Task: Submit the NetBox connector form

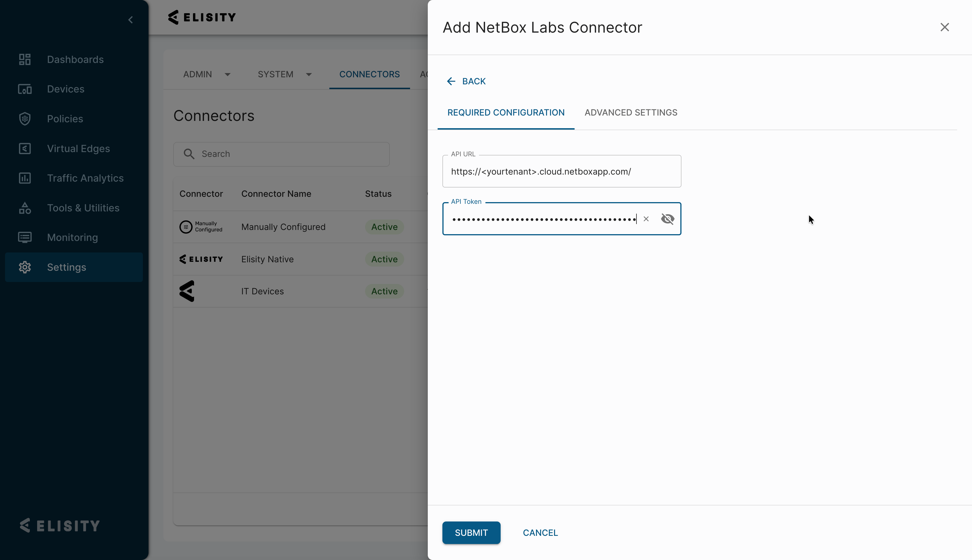Action: pos(471,533)
